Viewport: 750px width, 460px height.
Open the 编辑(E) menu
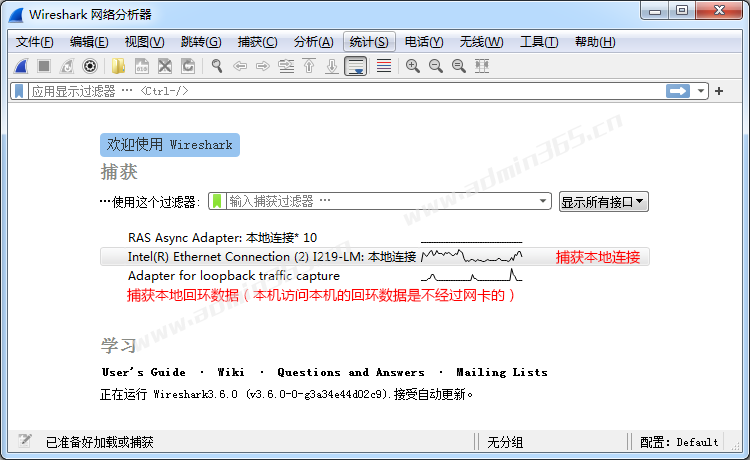click(89, 42)
